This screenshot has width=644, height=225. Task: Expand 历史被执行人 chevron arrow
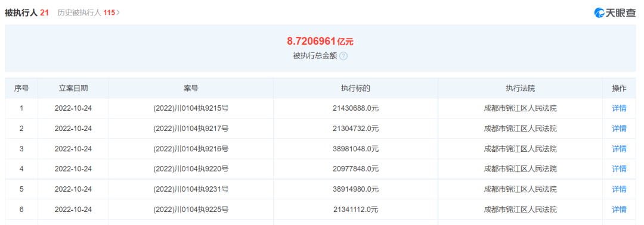tap(118, 12)
